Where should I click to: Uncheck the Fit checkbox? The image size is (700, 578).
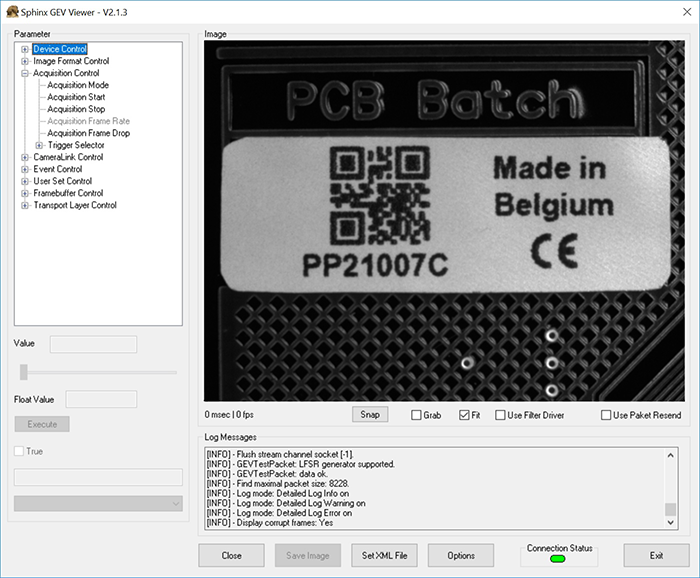coord(464,415)
